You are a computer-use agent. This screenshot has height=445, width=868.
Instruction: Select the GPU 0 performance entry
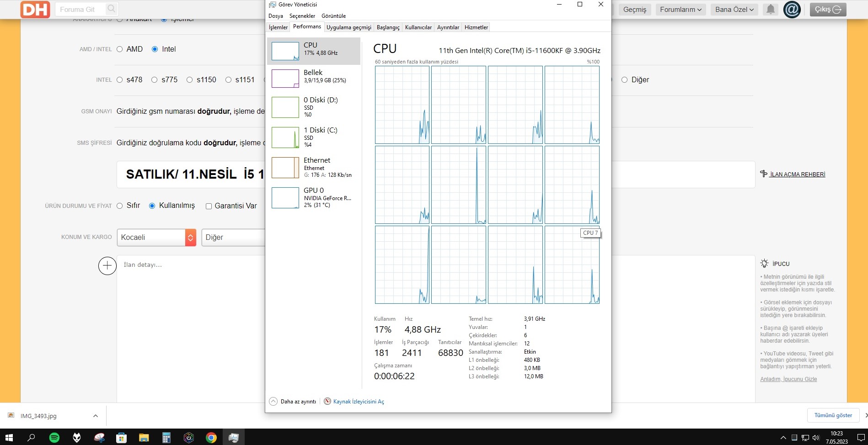(314, 198)
